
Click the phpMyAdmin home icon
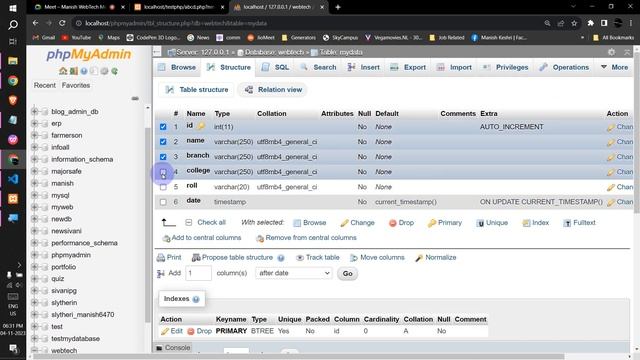point(63,71)
